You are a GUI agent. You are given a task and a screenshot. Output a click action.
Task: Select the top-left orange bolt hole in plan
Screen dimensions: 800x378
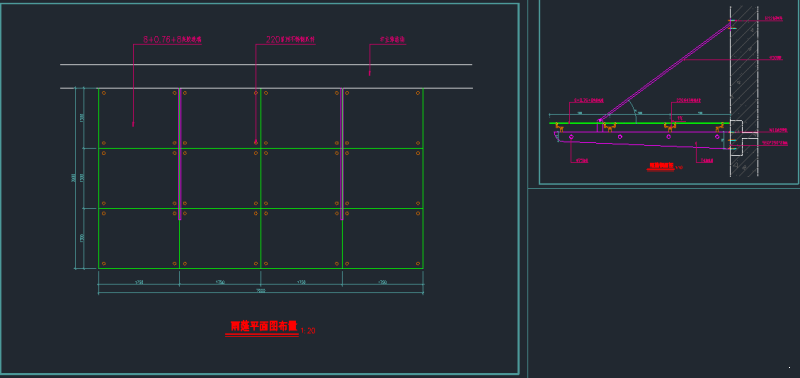pos(104,93)
